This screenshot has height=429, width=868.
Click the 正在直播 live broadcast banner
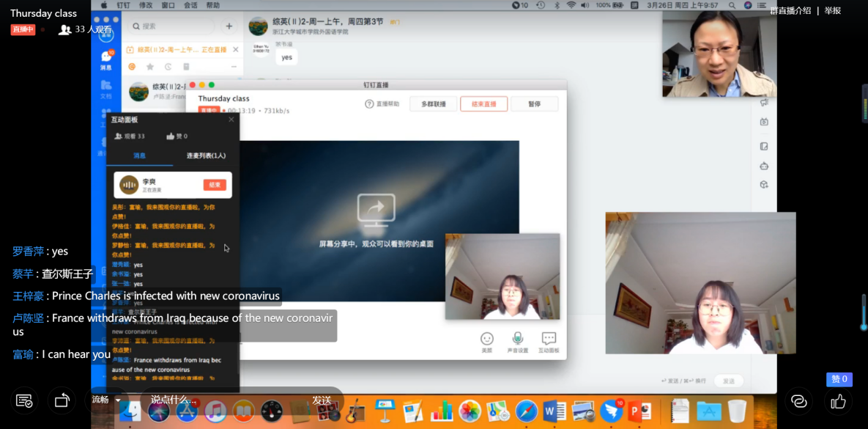click(x=182, y=49)
